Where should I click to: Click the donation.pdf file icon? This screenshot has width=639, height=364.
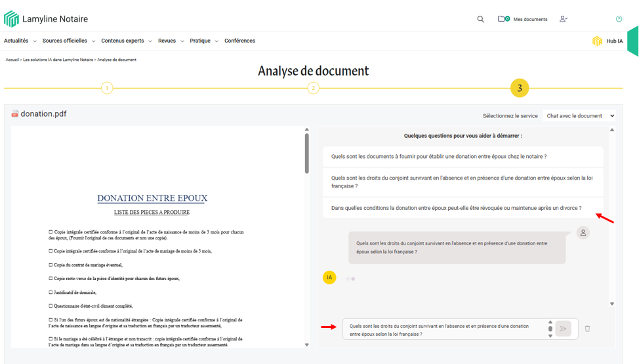coord(14,114)
